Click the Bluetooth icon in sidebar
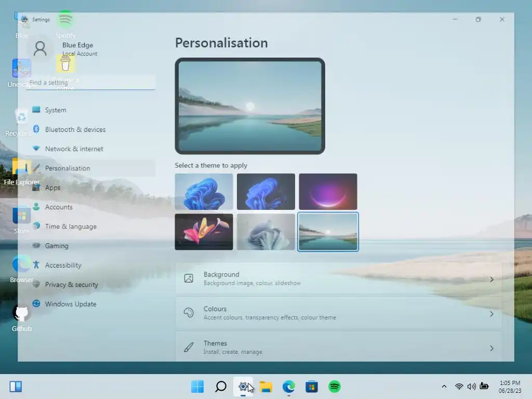This screenshot has width=532, height=399. [36, 129]
